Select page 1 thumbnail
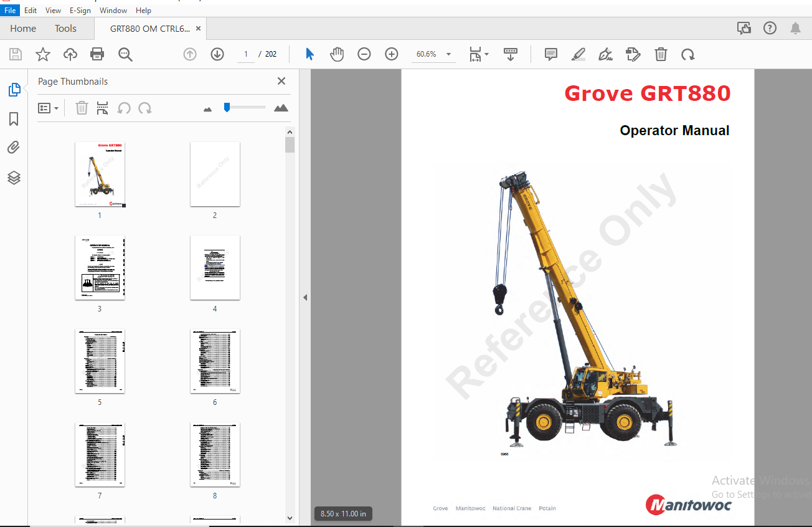The image size is (812, 527). (100, 174)
